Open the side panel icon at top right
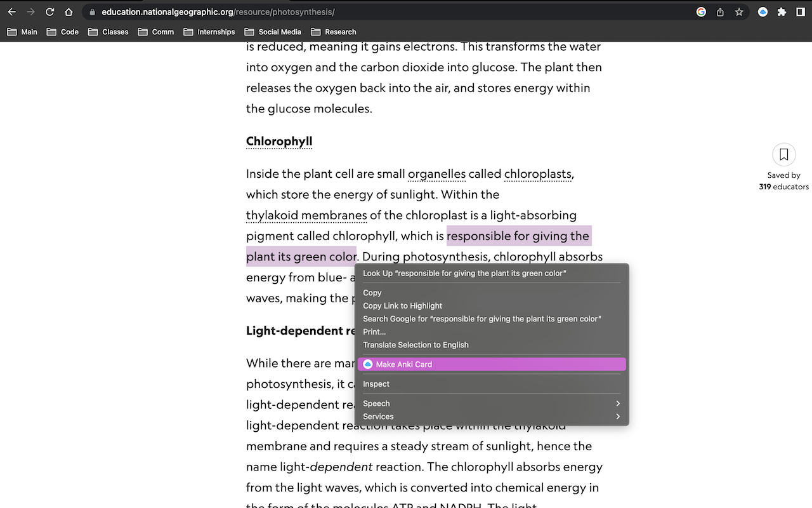 tap(799, 11)
